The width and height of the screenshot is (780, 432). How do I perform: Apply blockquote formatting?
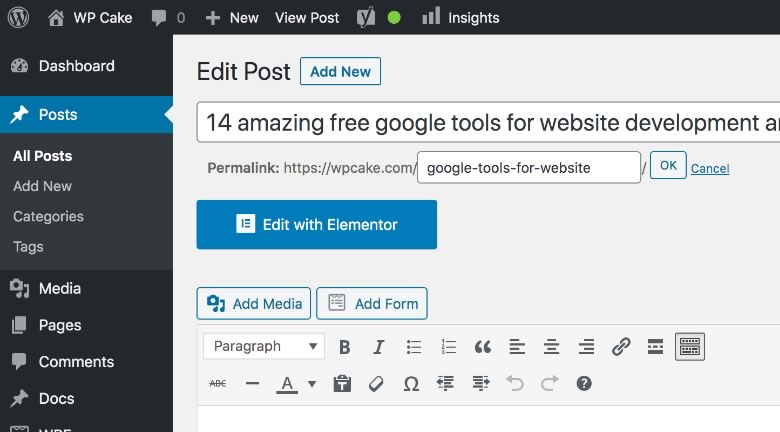pos(483,347)
